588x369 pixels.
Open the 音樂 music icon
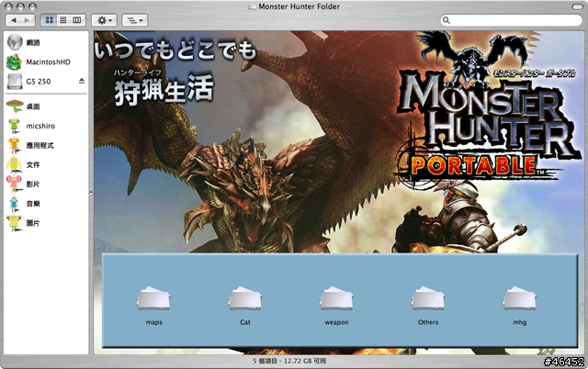(14, 204)
